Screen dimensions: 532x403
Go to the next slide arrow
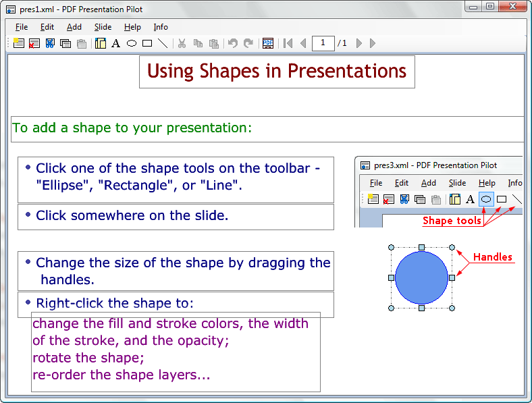click(359, 43)
